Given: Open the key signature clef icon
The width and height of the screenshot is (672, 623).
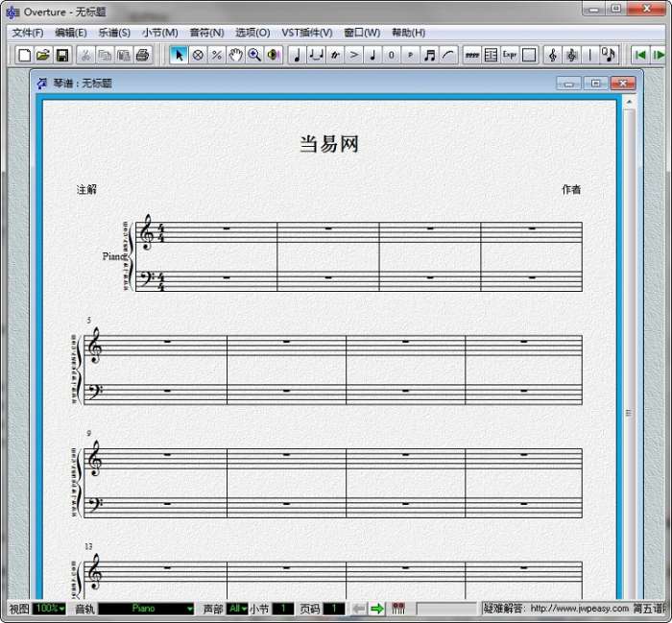Looking at the screenshot, I should pos(571,56).
